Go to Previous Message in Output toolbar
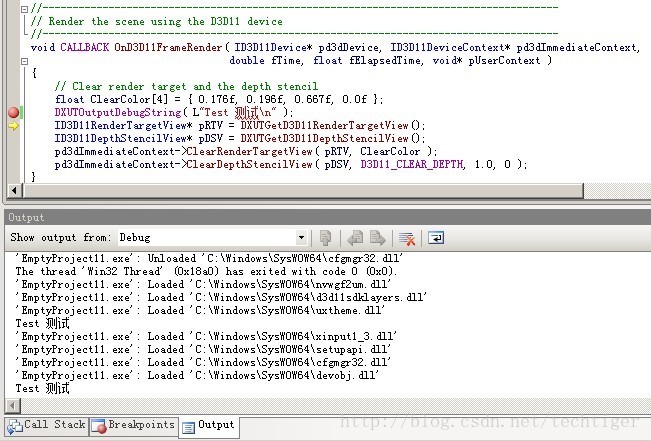The width and height of the screenshot is (651, 441). coord(355,238)
